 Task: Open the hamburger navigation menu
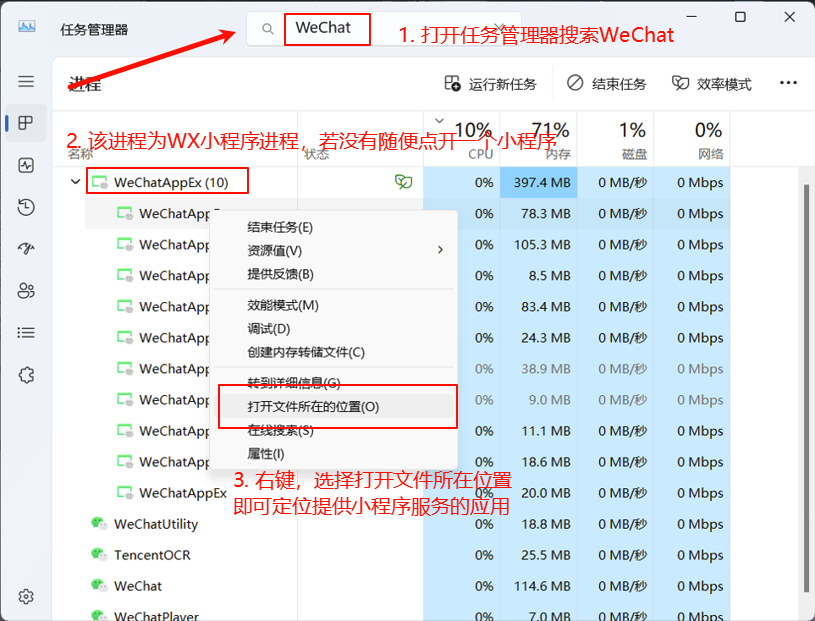[x=26, y=82]
